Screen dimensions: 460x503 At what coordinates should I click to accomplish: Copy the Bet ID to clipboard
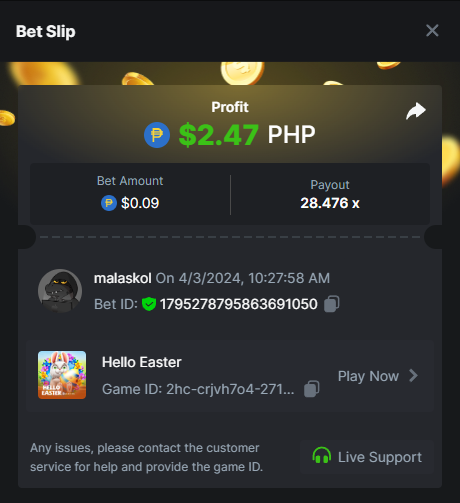pyautogui.click(x=332, y=304)
